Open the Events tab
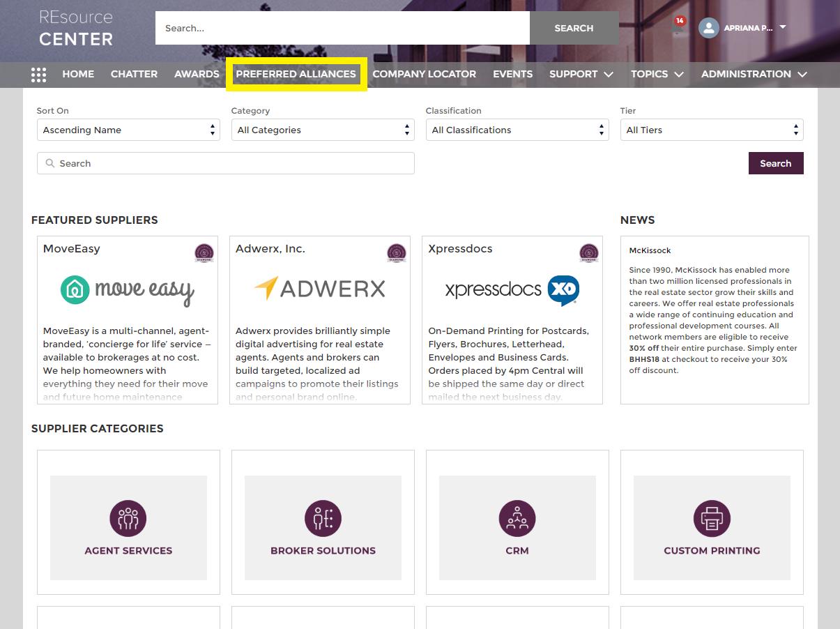 click(x=512, y=74)
